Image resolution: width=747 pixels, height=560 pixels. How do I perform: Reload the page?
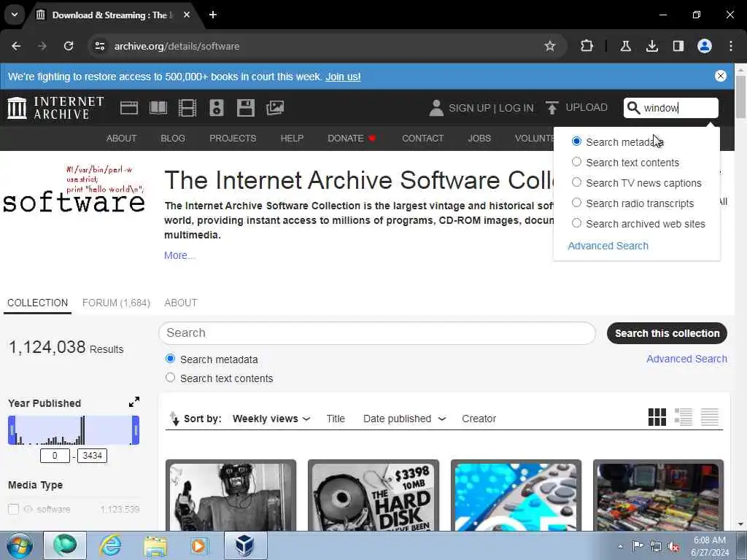click(69, 46)
